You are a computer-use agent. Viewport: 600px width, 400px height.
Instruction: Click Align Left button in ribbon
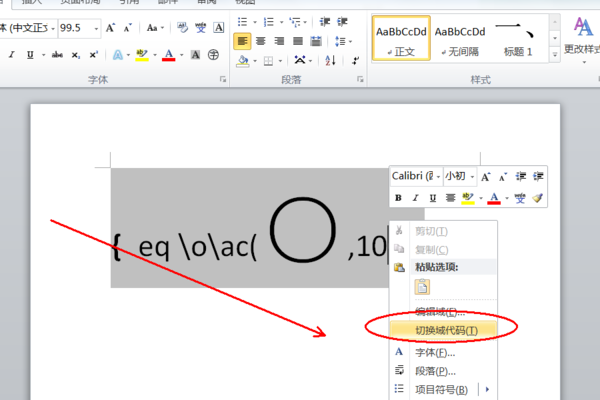point(242,41)
